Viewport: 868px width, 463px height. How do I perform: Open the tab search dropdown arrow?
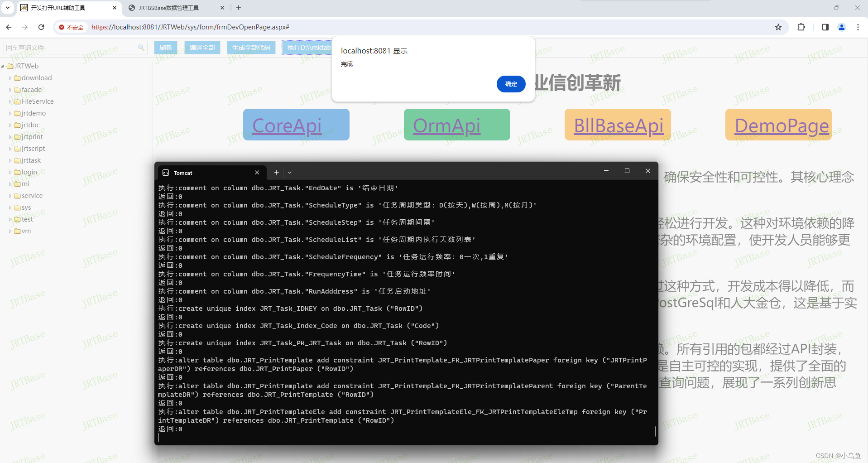tap(8, 8)
